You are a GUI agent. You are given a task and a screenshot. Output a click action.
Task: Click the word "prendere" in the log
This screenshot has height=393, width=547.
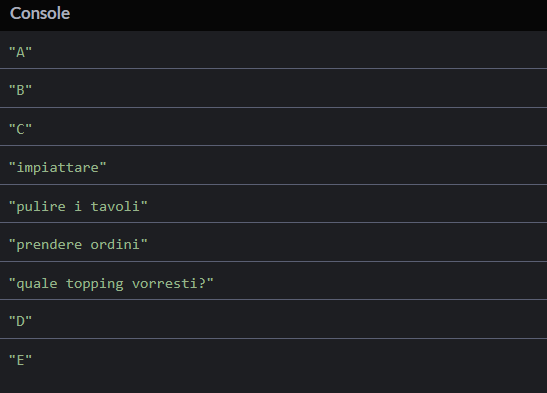tap(49, 245)
